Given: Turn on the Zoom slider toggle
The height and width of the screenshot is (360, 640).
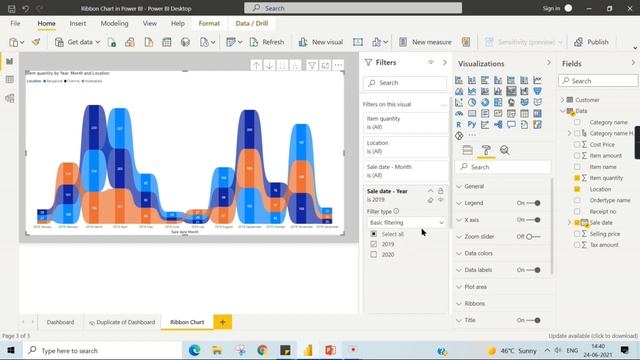Looking at the screenshot, I should point(533,236).
